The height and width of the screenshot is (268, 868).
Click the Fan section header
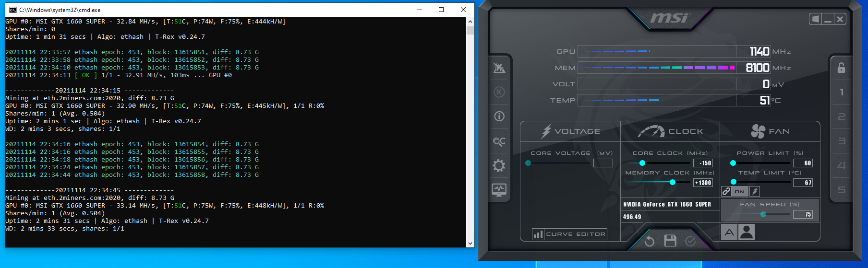(x=770, y=131)
